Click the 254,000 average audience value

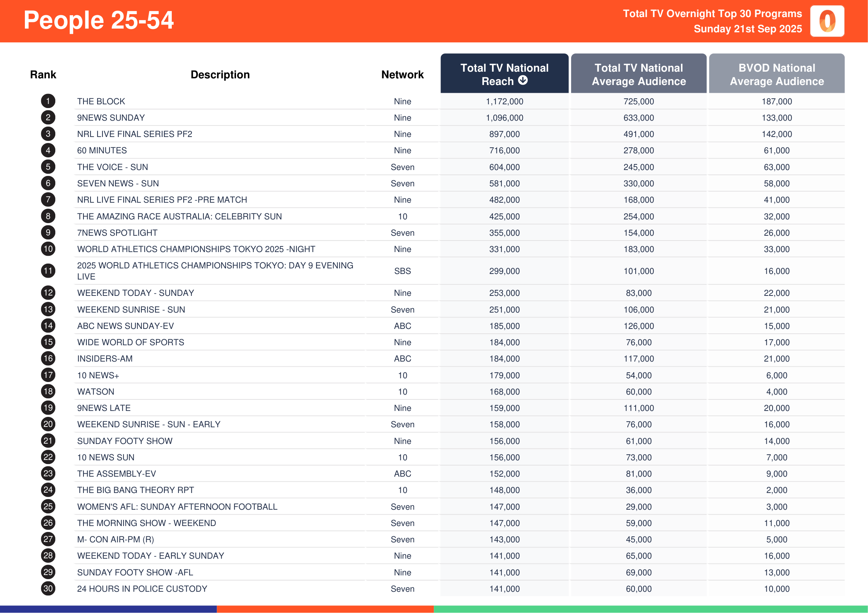(639, 216)
